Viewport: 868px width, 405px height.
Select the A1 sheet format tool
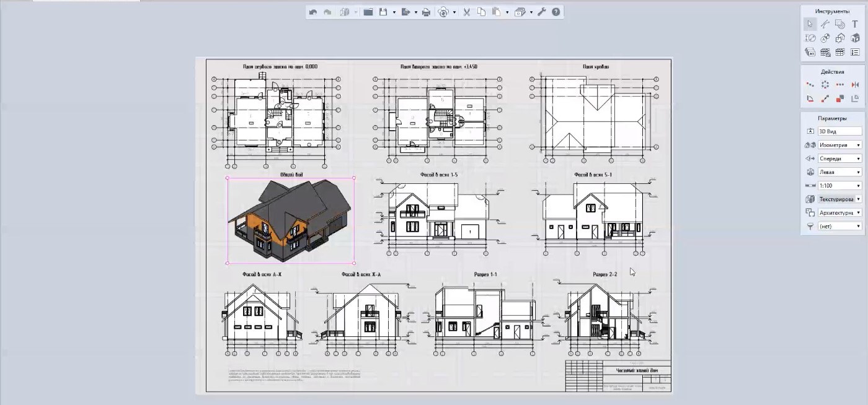tap(810, 53)
